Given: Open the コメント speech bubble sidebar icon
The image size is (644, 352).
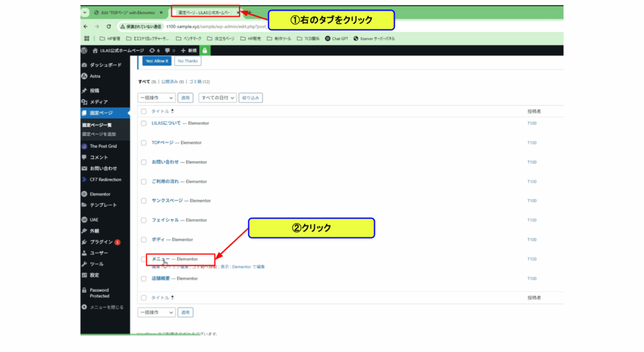Looking at the screenshot, I should 85,157.
